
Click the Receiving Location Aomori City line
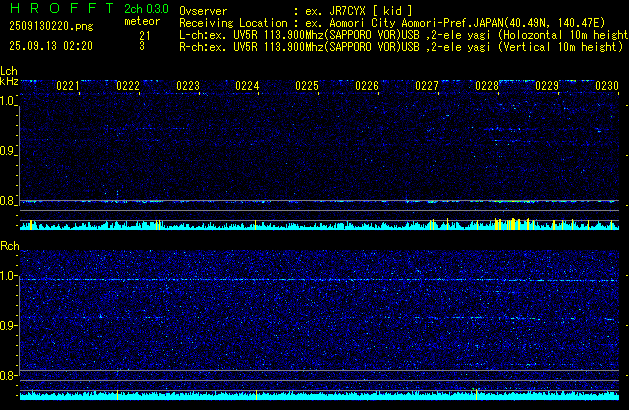point(392,23)
